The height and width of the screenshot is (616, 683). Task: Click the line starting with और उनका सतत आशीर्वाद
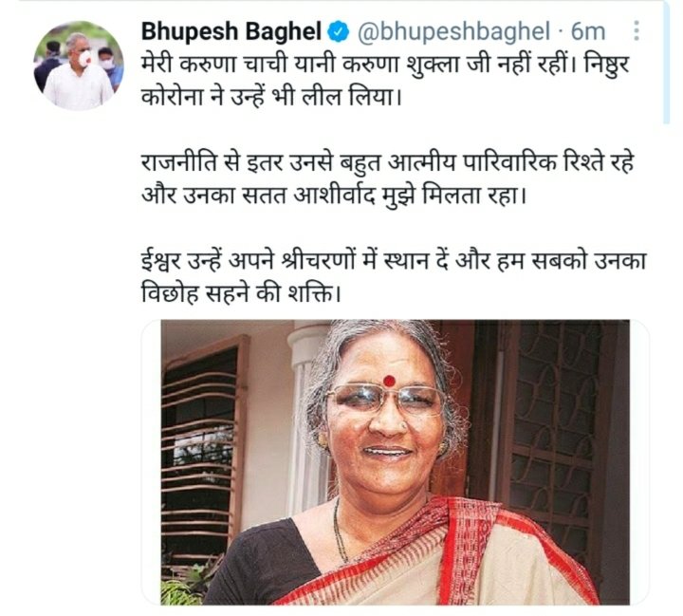[334, 195]
